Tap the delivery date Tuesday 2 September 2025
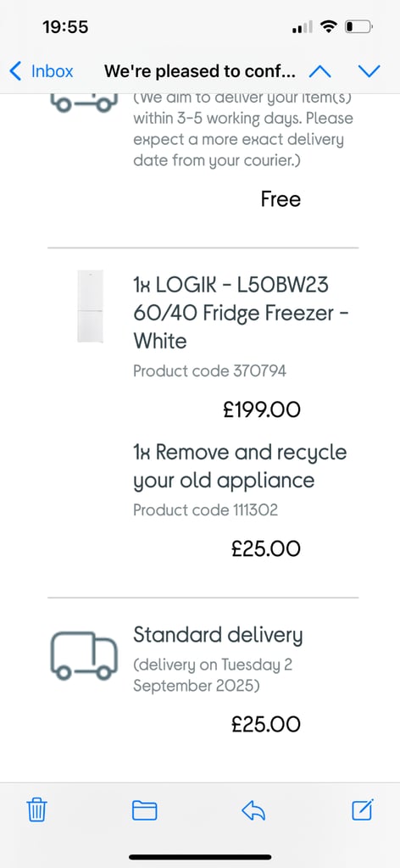This screenshot has width=400, height=868. 213,675
